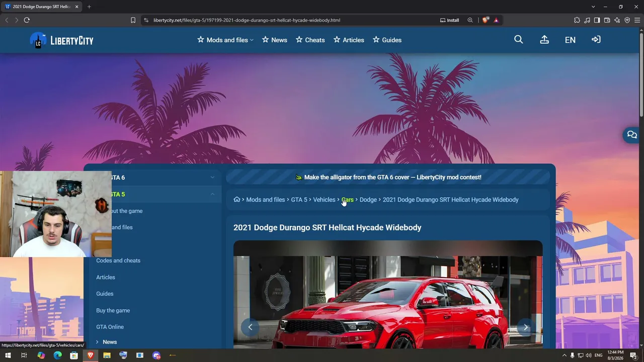
Task: Open the Guides menu in the header
Action: click(387, 40)
